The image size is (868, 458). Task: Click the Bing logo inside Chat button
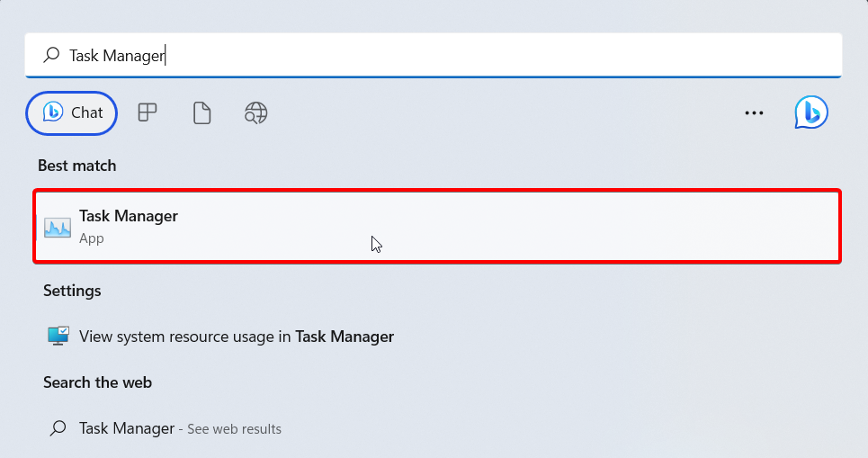coord(53,112)
